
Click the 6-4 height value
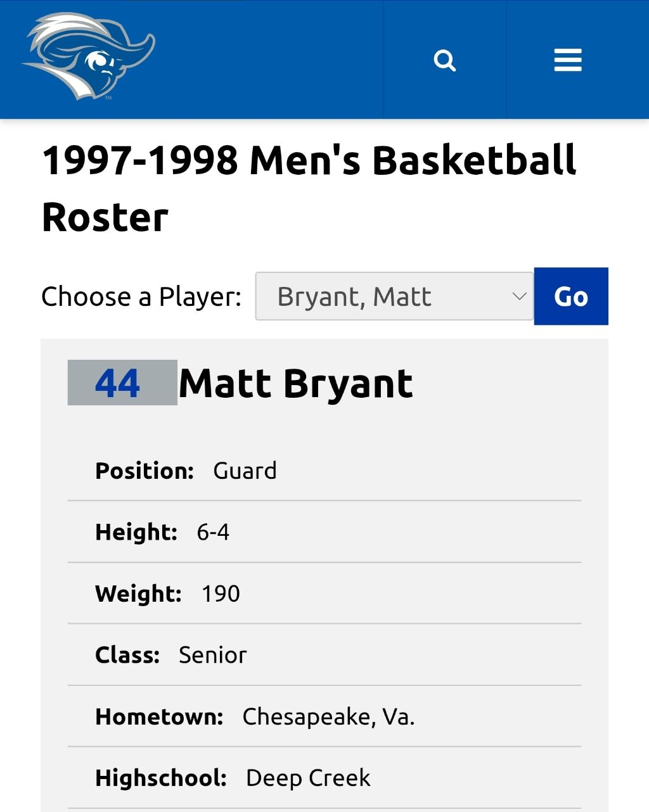213,532
